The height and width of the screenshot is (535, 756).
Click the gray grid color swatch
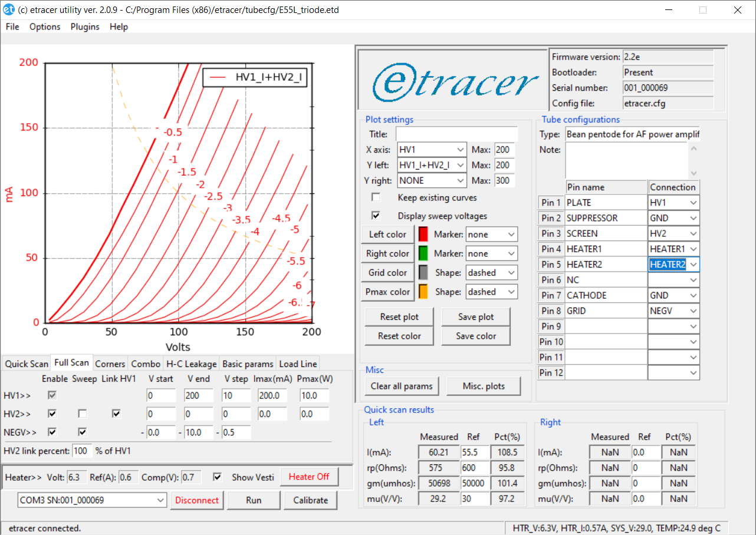click(x=423, y=272)
